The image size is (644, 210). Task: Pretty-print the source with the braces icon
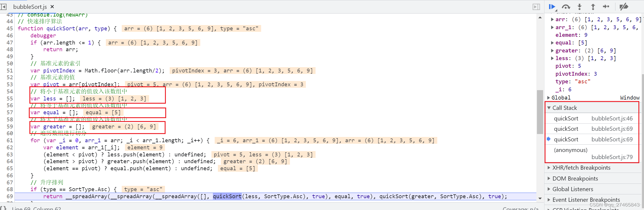click(x=3, y=208)
